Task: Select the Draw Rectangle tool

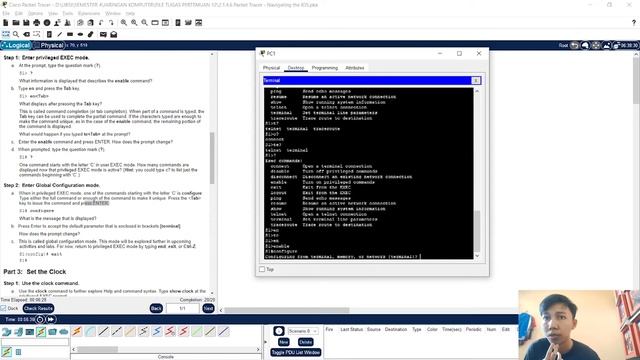Action: click(70, 34)
